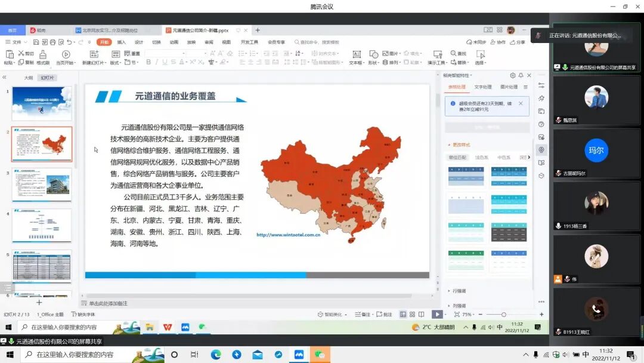Click the Find (查找) magnifier icon

coord(453,54)
